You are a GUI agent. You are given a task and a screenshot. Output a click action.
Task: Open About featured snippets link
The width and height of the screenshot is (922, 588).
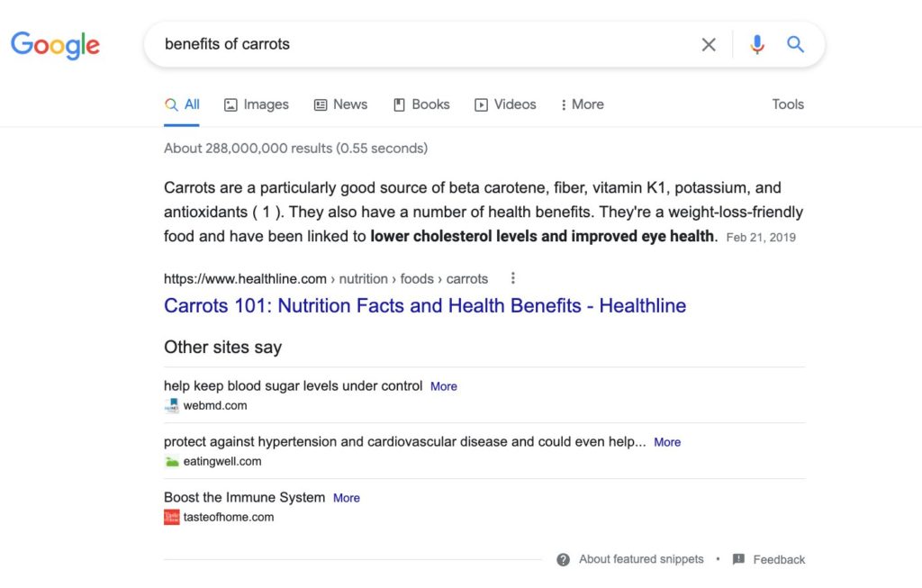coord(641,559)
